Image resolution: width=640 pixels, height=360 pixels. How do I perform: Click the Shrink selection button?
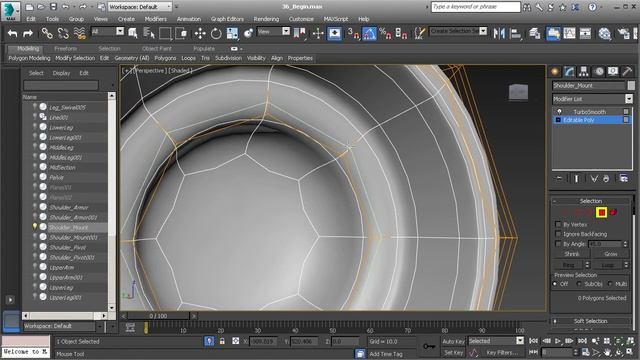point(571,254)
